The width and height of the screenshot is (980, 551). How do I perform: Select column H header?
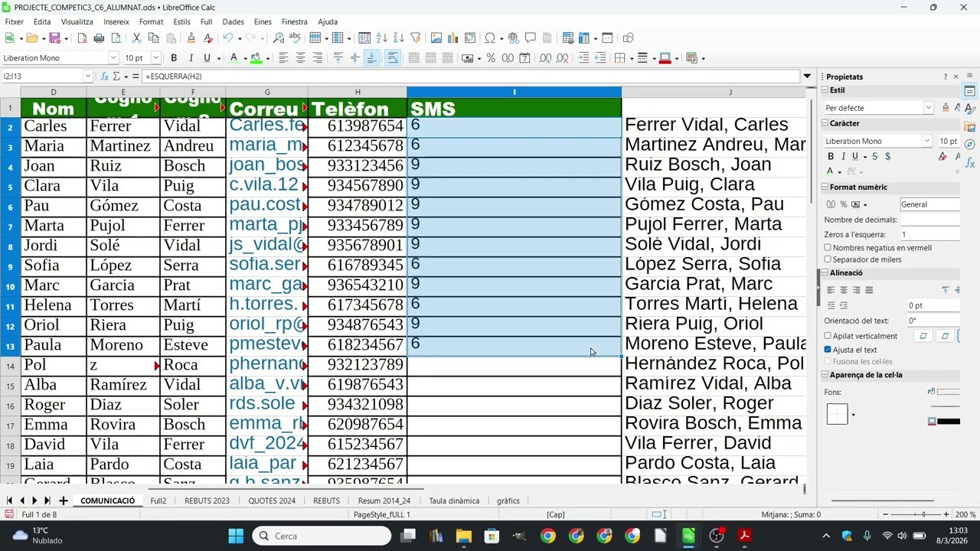pyautogui.click(x=358, y=93)
